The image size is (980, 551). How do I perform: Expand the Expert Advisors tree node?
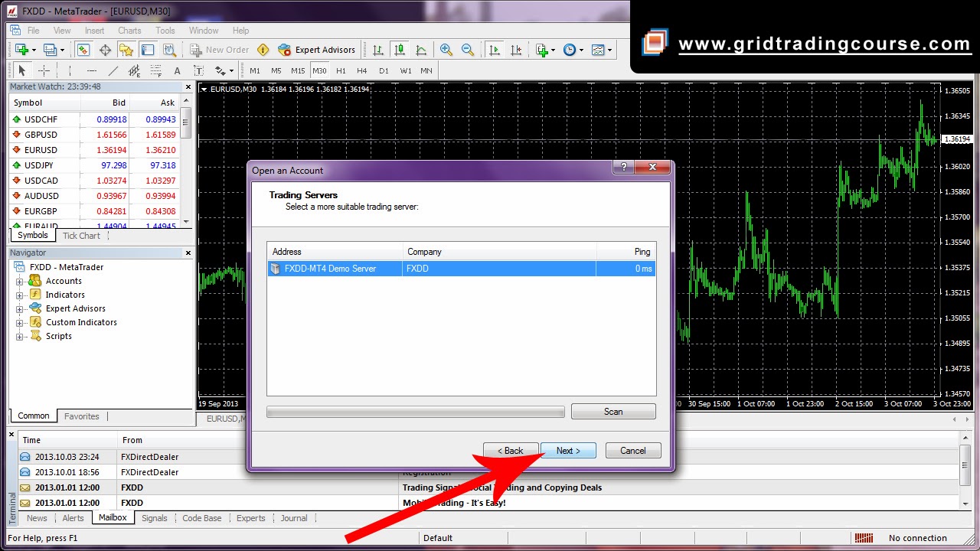coord(20,309)
